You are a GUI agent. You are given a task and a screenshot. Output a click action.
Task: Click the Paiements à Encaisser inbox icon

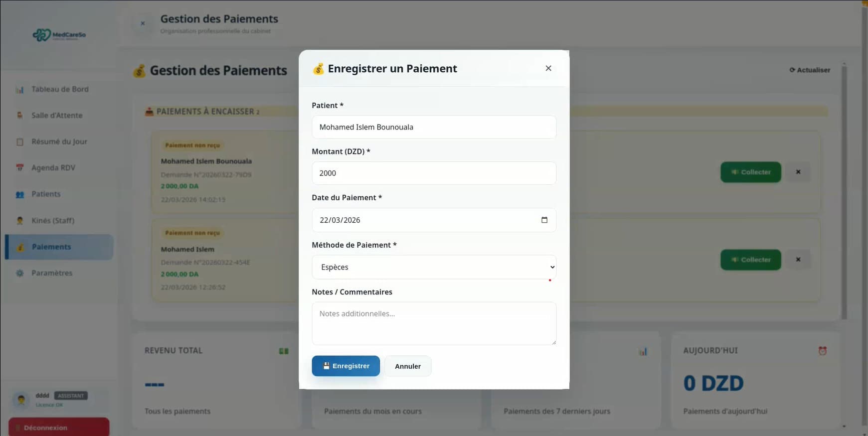149,112
